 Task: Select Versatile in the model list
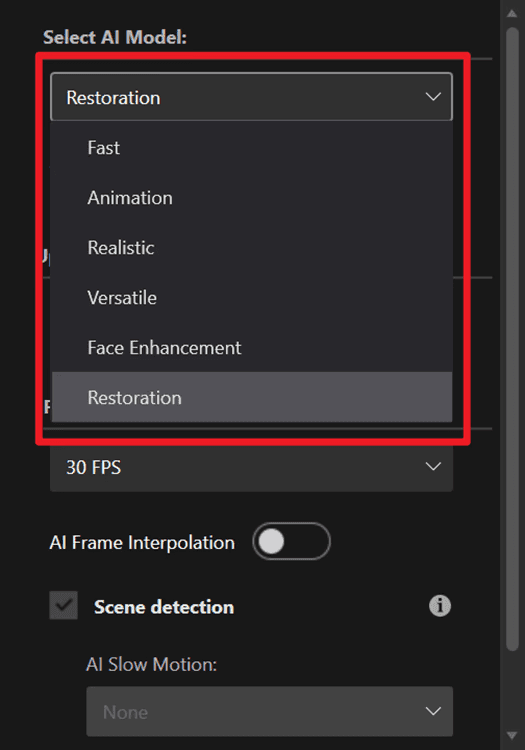[252, 298]
